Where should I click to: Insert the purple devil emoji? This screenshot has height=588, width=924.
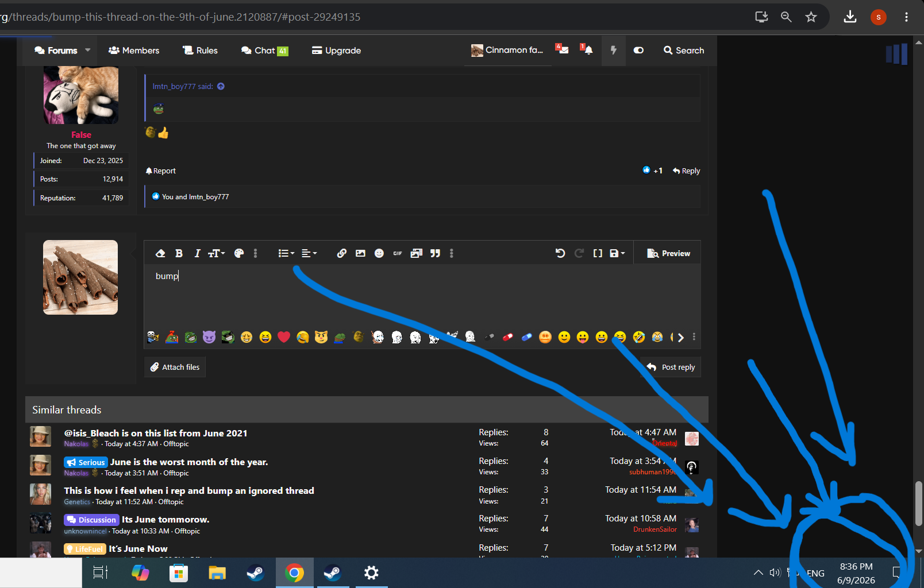click(209, 337)
